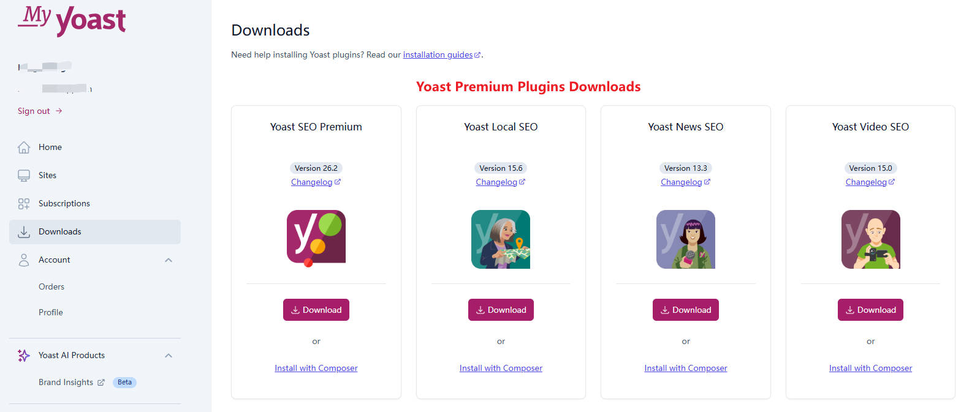The width and height of the screenshot is (980, 412).
Task: Collapse the Account section chevron
Action: coord(169,260)
